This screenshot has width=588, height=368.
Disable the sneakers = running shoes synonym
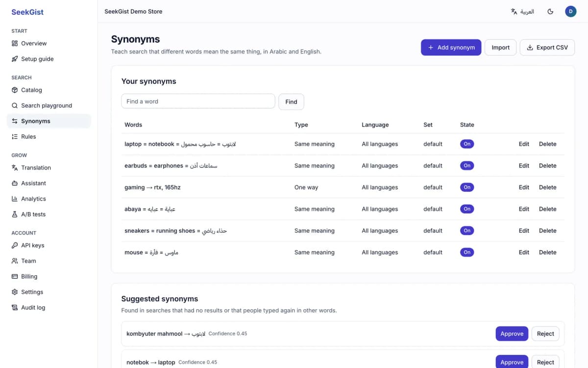click(467, 231)
